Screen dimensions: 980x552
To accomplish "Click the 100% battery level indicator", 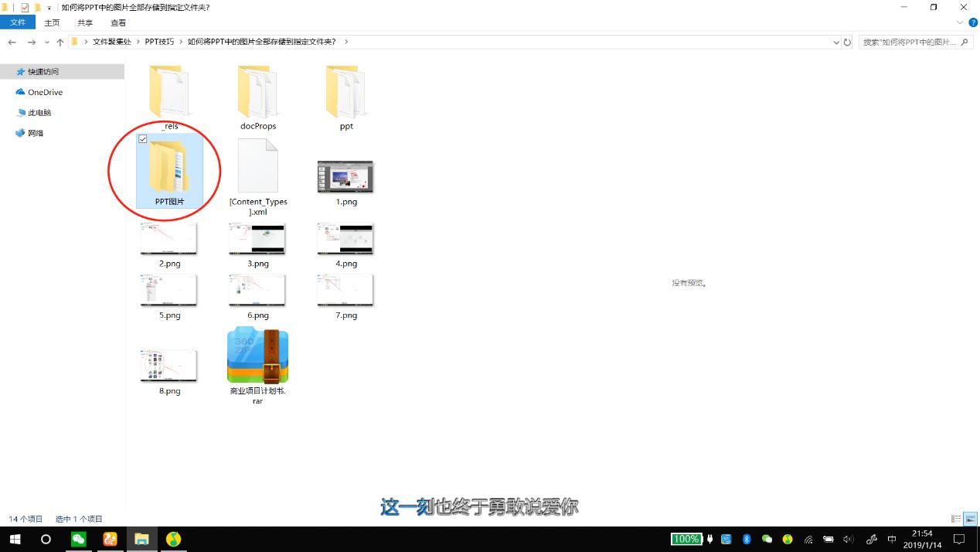I will pyautogui.click(x=686, y=539).
